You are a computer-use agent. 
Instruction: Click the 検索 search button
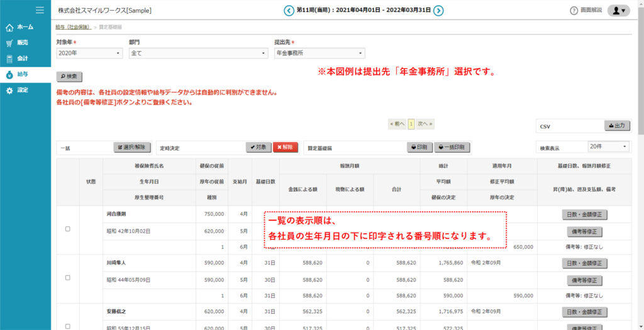(x=69, y=76)
